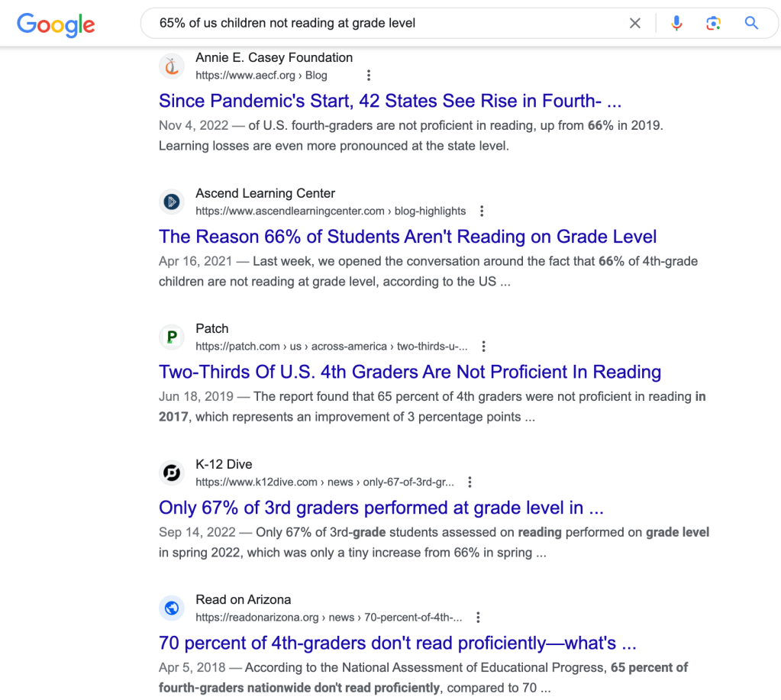Screen dimensions: 781x700
Task: Open "Two-Thirds Of U.S. 4th Graders" link
Action: (410, 372)
